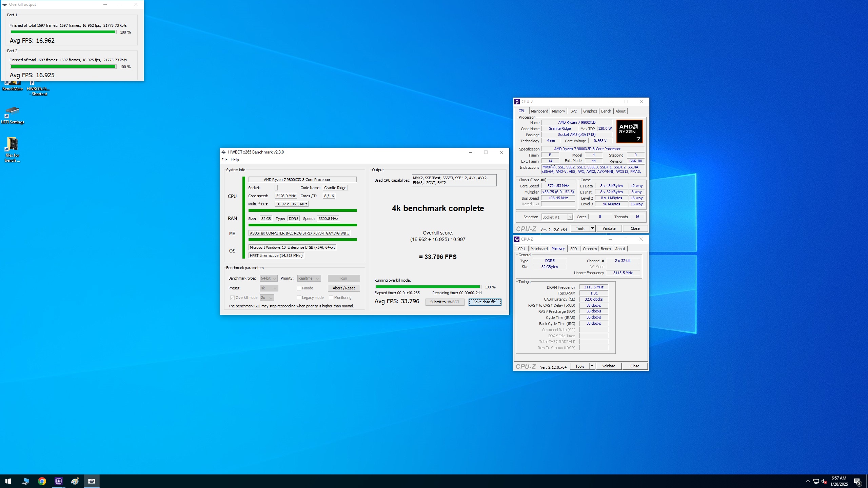Open the Overkill 2x multiplier dropdown
Viewport: 868px width, 488px height.
[267, 298]
